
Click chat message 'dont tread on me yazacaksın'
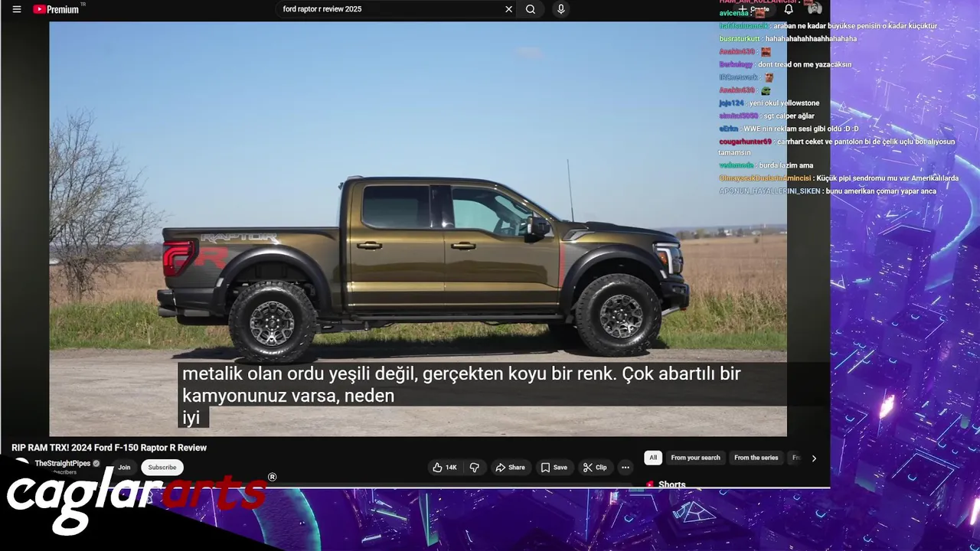coord(805,65)
